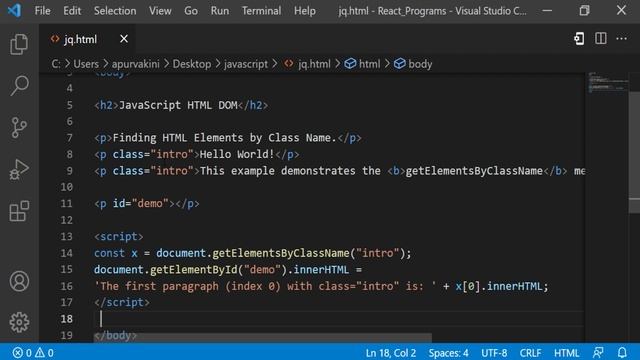Click 'Finding HTML Elements by Class Name.' text
This screenshot has height=360, width=640.
click(x=224, y=138)
